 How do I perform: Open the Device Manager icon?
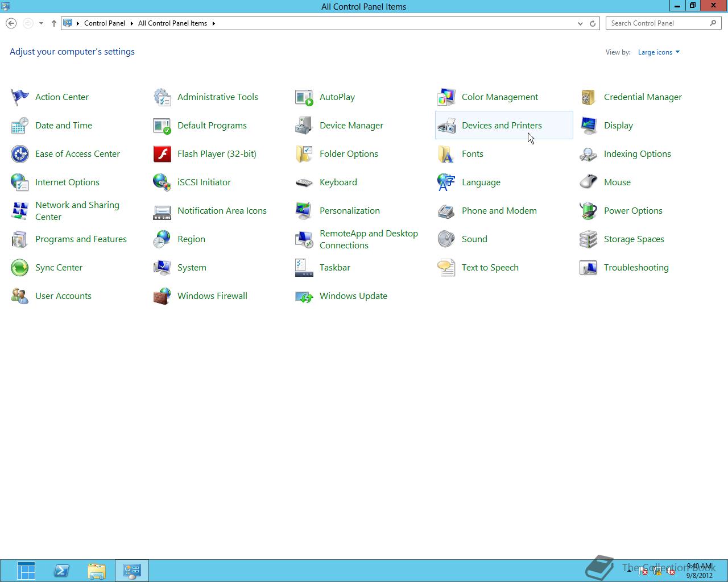[x=304, y=126]
